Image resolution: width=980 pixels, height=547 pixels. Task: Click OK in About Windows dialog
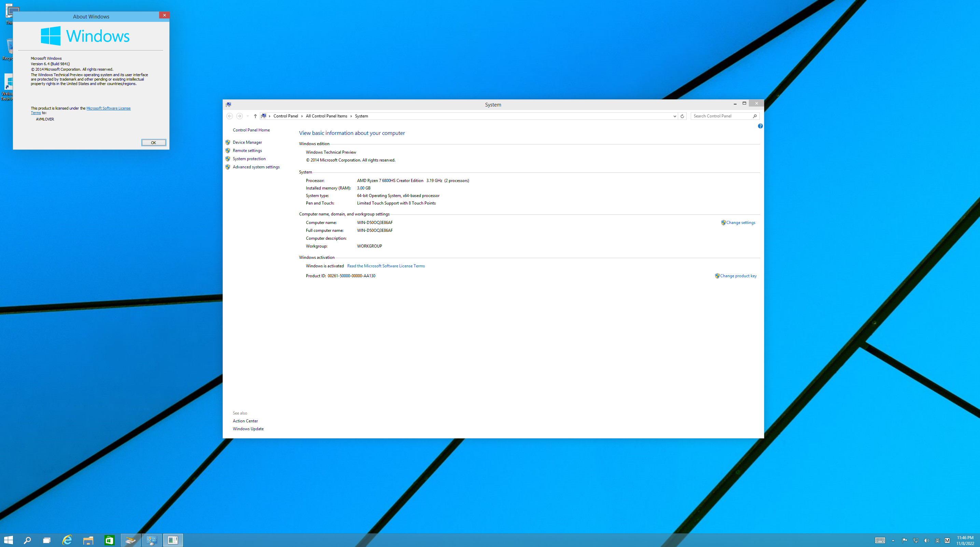coord(153,143)
